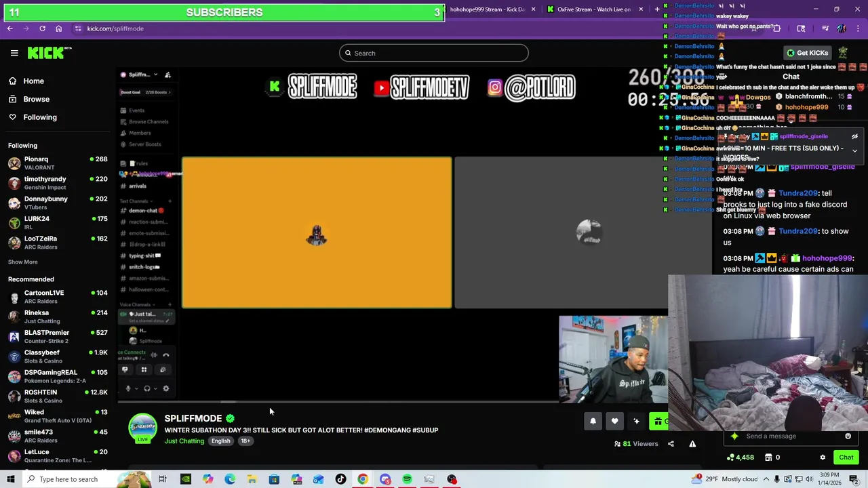Switch to the hohohope999 Stream tab

click(487, 9)
